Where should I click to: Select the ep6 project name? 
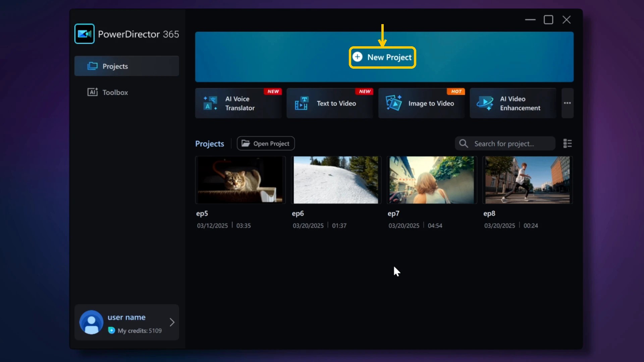tap(298, 214)
